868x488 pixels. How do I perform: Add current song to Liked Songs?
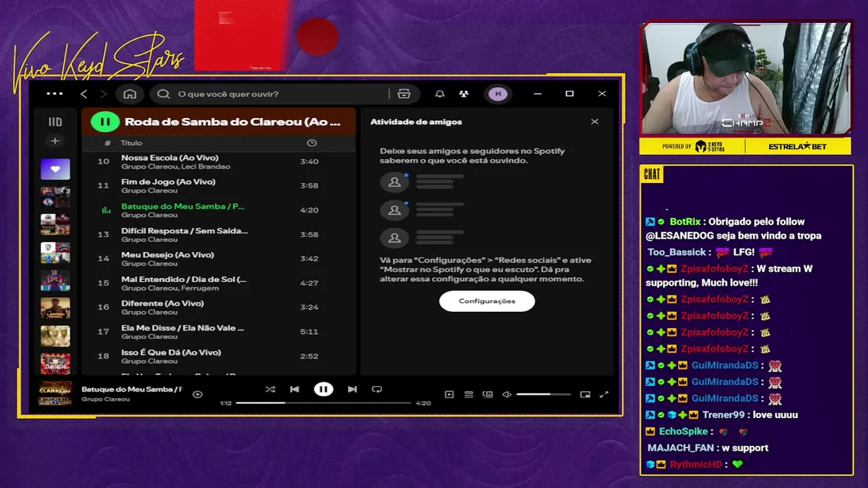point(197,394)
